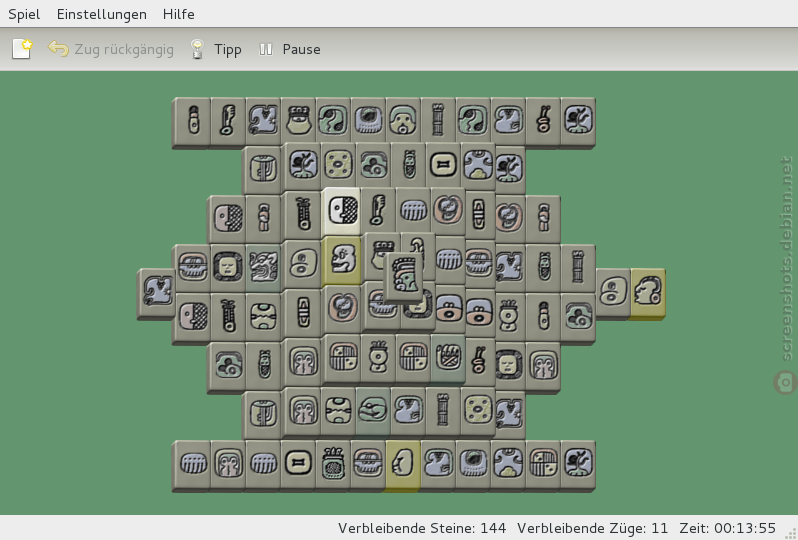The height and width of the screenshot is (540, 798).
Task: Select the yellow head-profile tile at far right
Action: point(648,294)
